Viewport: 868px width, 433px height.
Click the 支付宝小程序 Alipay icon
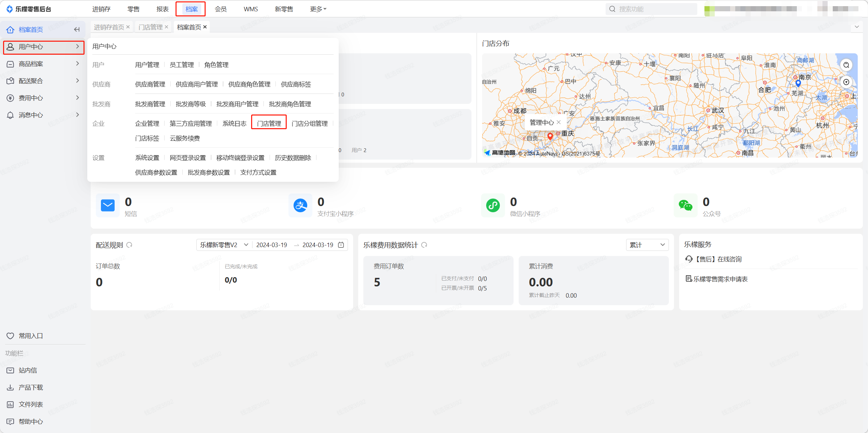[300, 205]
